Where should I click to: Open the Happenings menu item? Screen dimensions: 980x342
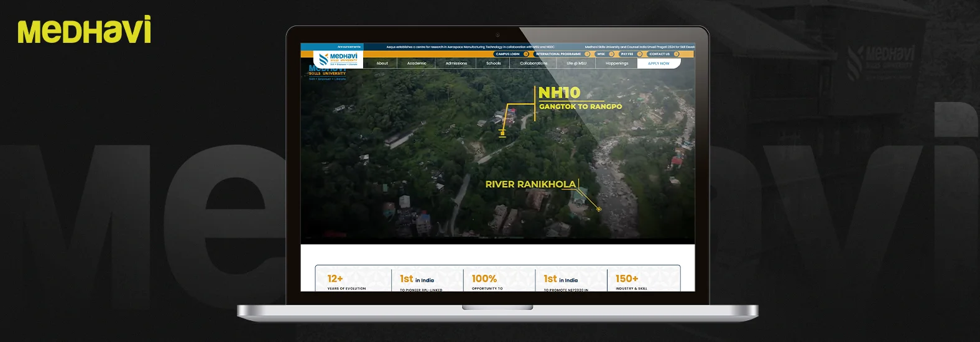coord(617,63)
